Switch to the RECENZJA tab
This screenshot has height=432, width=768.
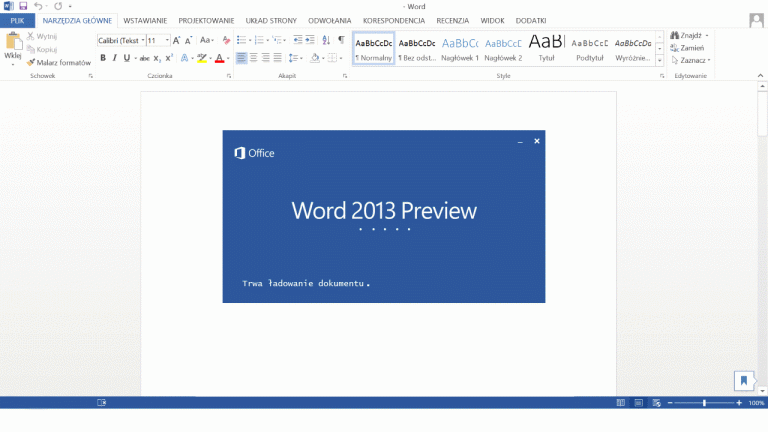click(x=453, y=21)
